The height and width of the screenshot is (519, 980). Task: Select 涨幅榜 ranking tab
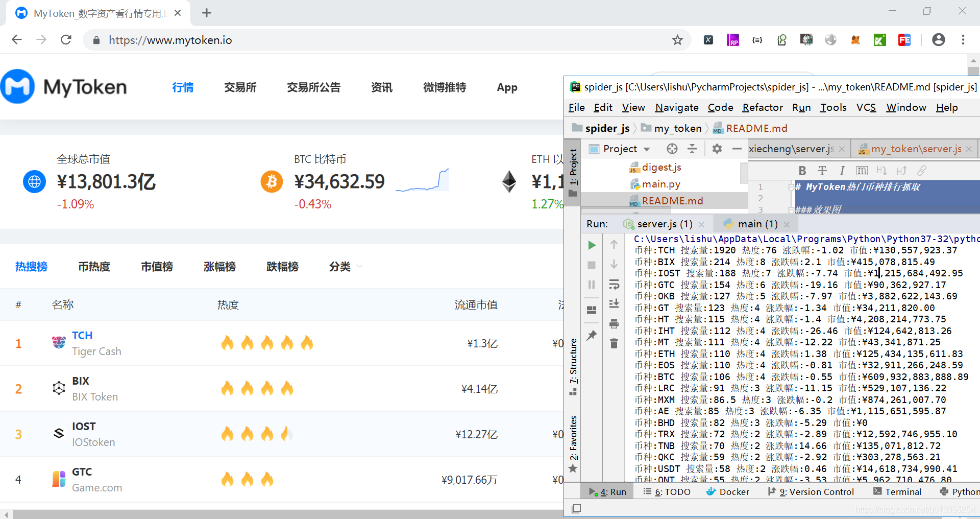(x=219, y=266)
